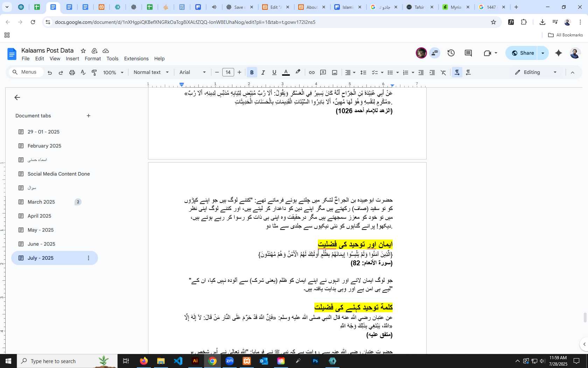
Task: Click the Insert image icon
Action: coord(335,73)
